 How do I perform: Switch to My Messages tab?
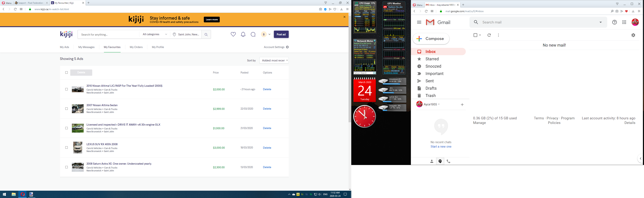click(x=86, y=47)
